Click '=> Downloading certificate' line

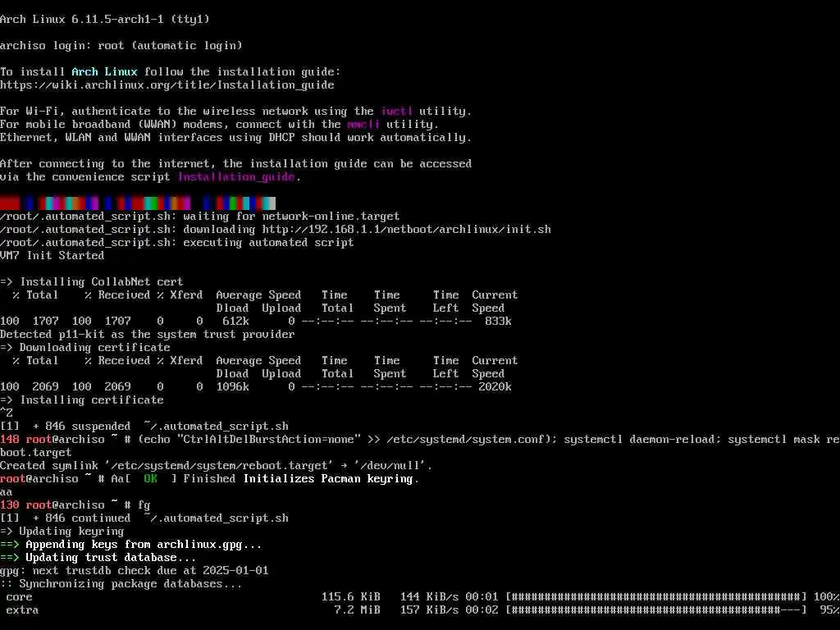[x=85, y=348]
